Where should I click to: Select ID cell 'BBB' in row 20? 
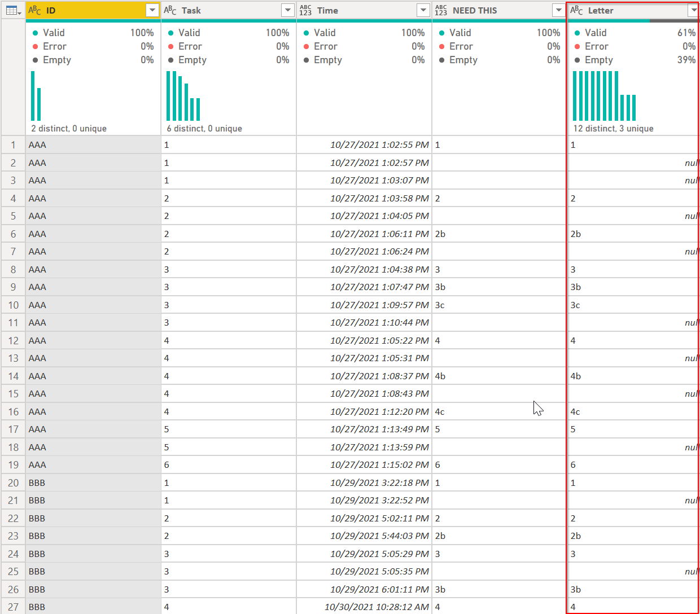pos(93,483)
